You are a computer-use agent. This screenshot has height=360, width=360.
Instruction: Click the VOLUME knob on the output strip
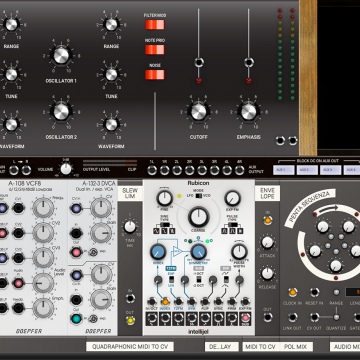[66, 169]
